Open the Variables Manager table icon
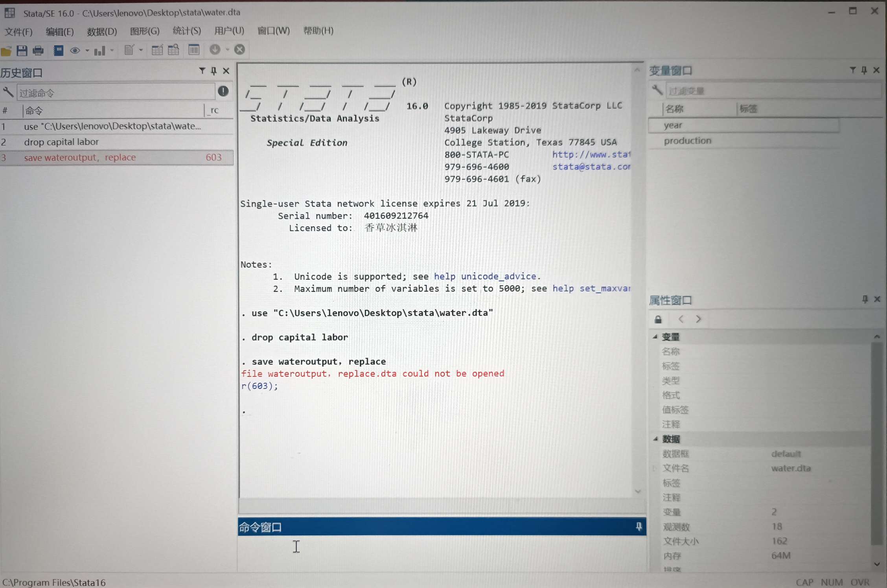The height and width of the screenshot is (588, 887). pos(194,50)
